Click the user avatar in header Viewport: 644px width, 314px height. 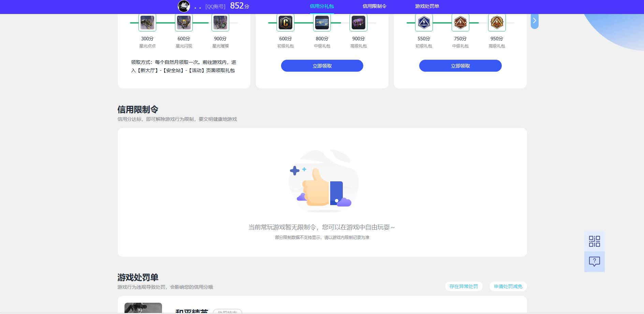tap(184, 6)
